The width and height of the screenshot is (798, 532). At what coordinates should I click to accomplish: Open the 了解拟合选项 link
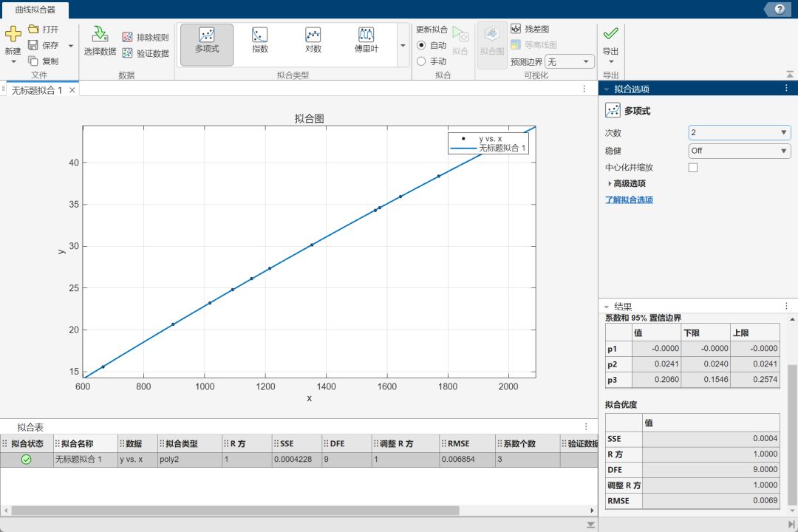click(629, 200)
